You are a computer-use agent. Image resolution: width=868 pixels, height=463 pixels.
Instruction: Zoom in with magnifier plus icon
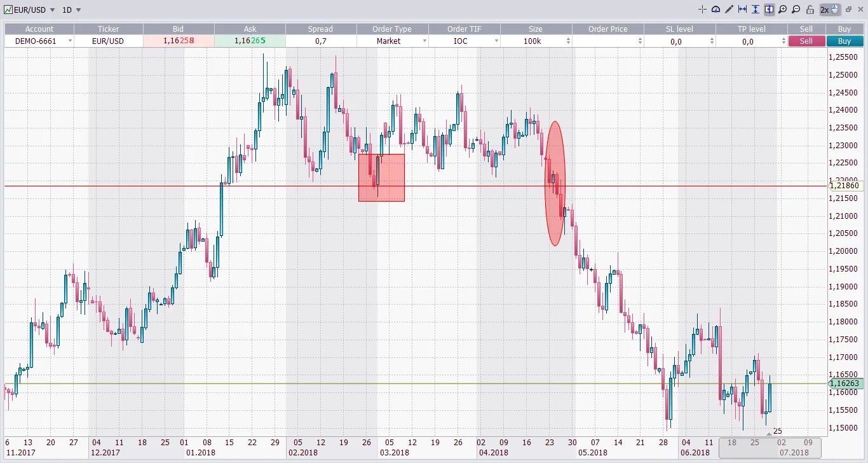pos(782,10)
